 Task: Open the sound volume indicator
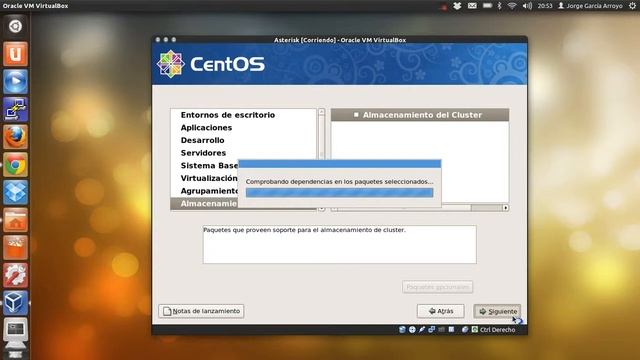(x=527, y=6)
